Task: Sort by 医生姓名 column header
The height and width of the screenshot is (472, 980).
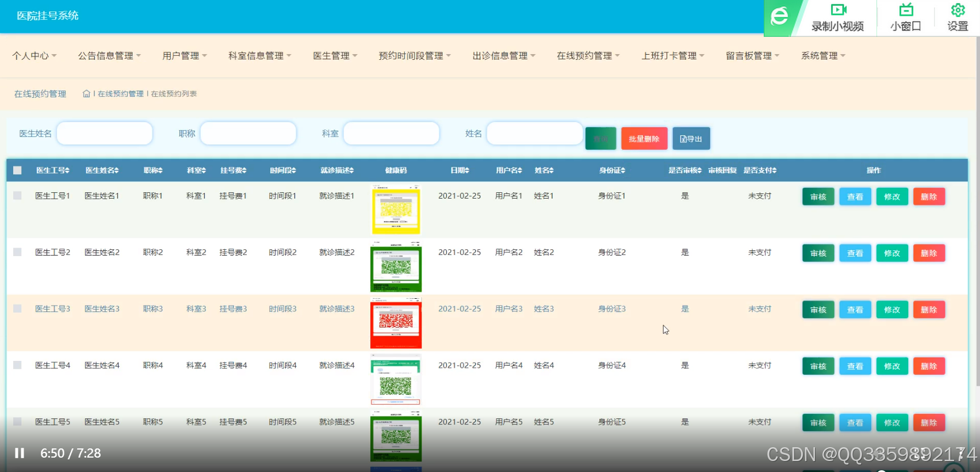Action: pos(102,170)
